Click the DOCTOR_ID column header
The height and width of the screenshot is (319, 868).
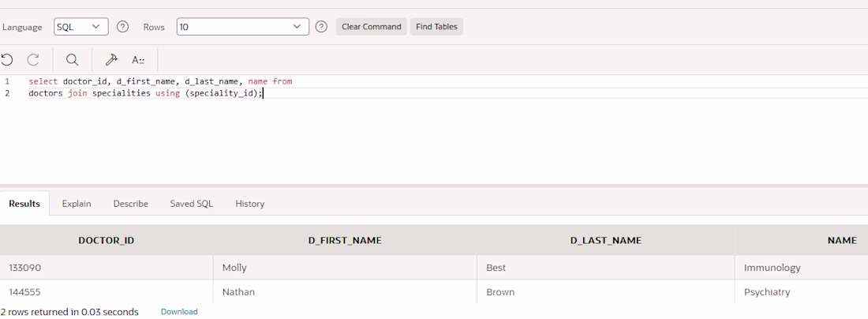[x=107, y=240]
